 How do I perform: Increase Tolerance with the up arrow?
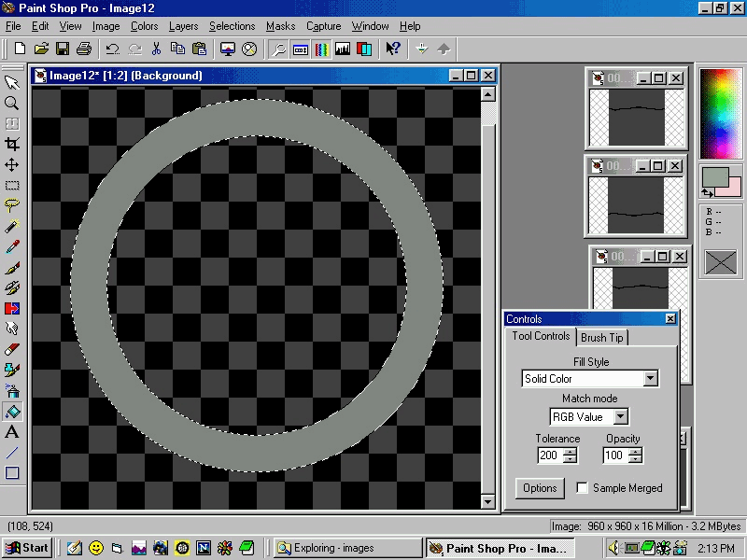click(570, 451)
